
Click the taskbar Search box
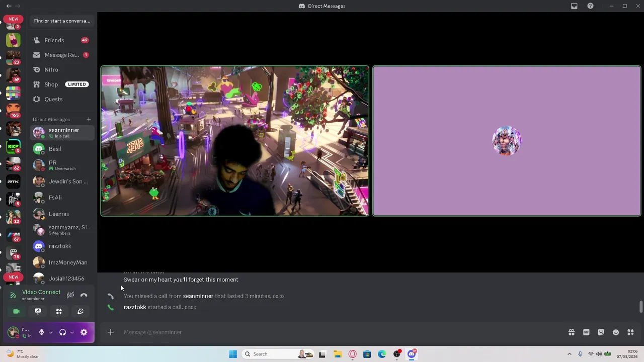pyautogui.click(x=279, y=354)
